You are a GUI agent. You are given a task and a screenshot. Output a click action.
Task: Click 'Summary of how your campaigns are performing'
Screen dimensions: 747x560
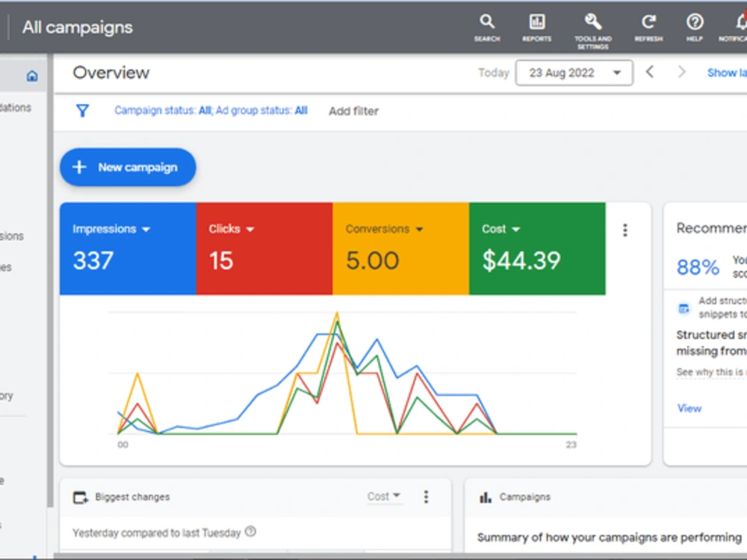(x=610, y=538)
